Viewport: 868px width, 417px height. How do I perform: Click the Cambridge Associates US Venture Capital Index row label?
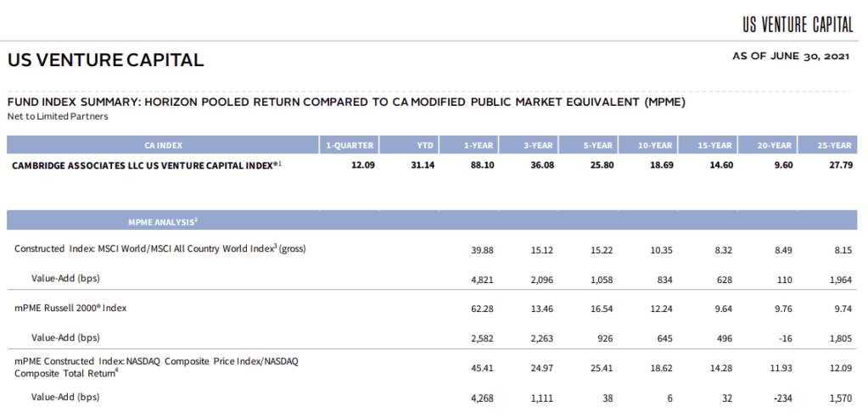146,165
